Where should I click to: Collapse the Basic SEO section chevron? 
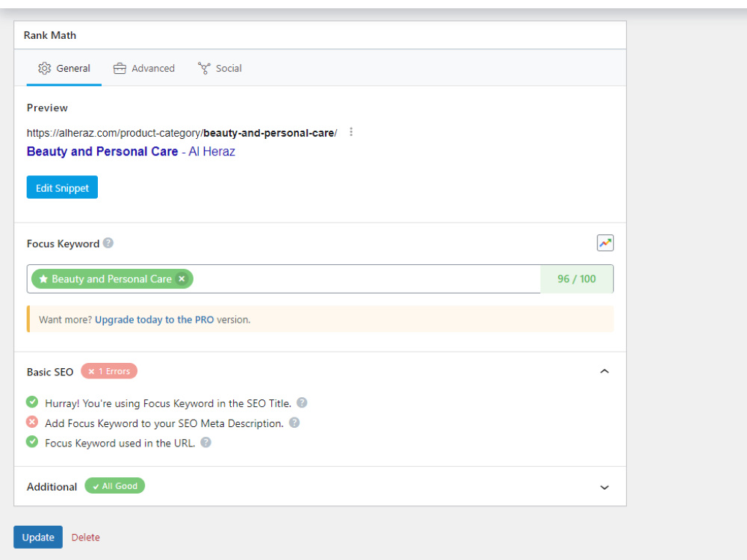[604, 371]
